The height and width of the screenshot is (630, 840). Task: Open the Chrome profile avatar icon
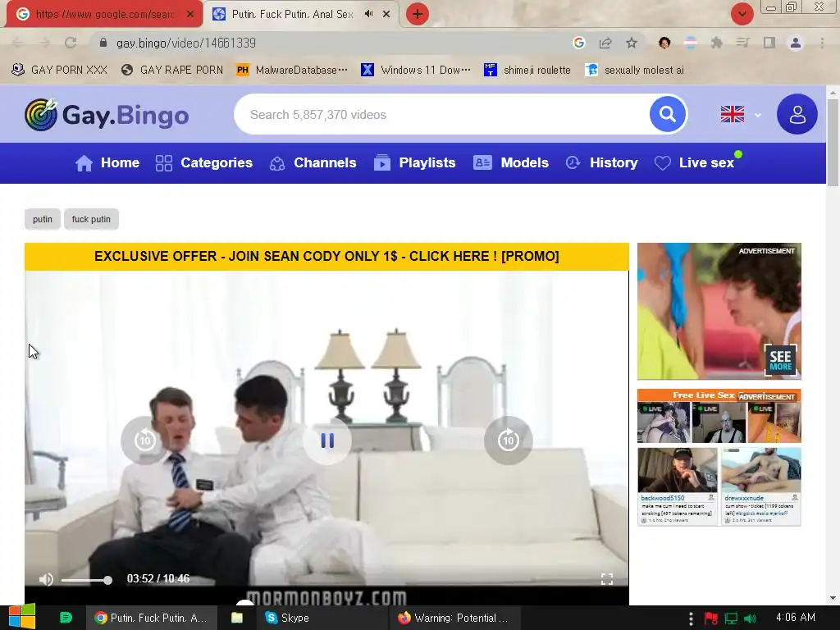(796, 43)
